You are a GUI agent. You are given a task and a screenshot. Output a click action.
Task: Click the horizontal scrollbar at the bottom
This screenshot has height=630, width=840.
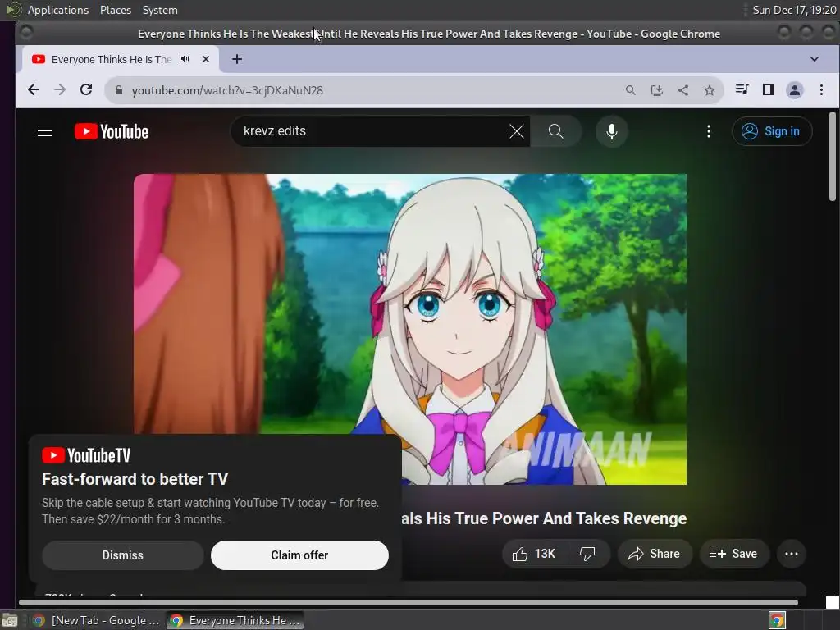coord(409,603)
